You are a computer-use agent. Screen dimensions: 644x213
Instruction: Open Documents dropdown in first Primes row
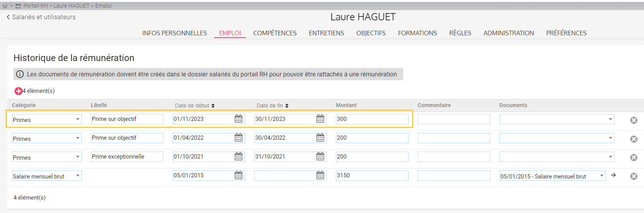pyautogui.click(x=610, y=119)
